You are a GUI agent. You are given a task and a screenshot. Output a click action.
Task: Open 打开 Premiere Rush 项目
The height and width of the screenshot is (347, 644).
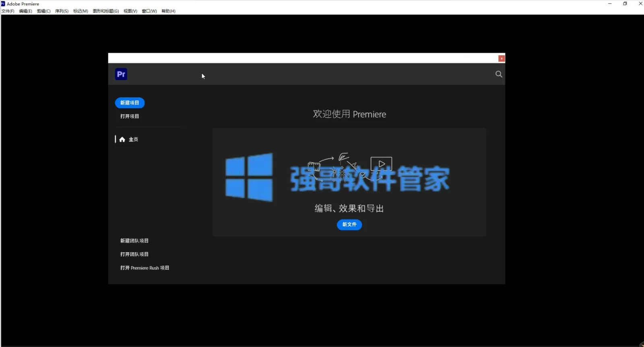[144, 268]
